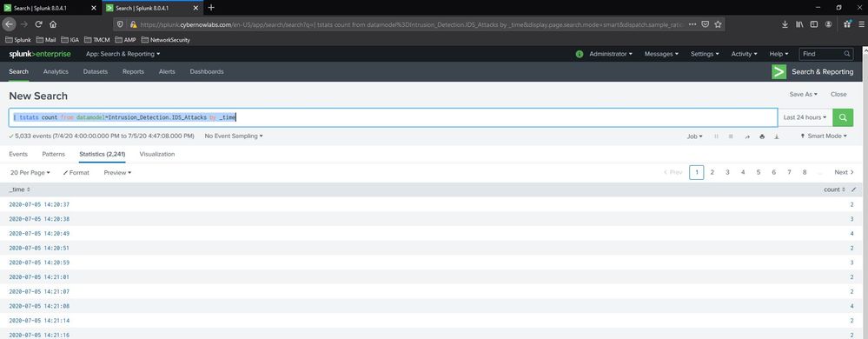Screen dimensions: 868x339
Task: Click timestamp 2020-07-05 14:20:37
Action: coord(39,205)
